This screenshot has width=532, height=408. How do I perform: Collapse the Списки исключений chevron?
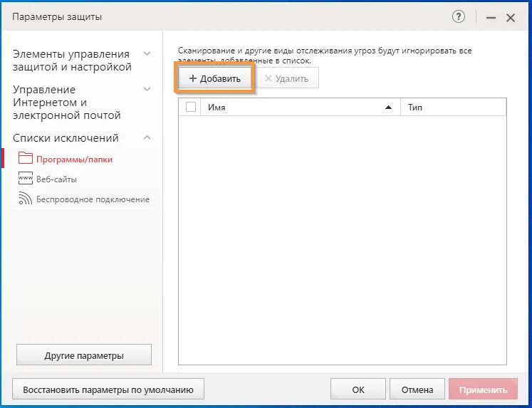point(147,137)
